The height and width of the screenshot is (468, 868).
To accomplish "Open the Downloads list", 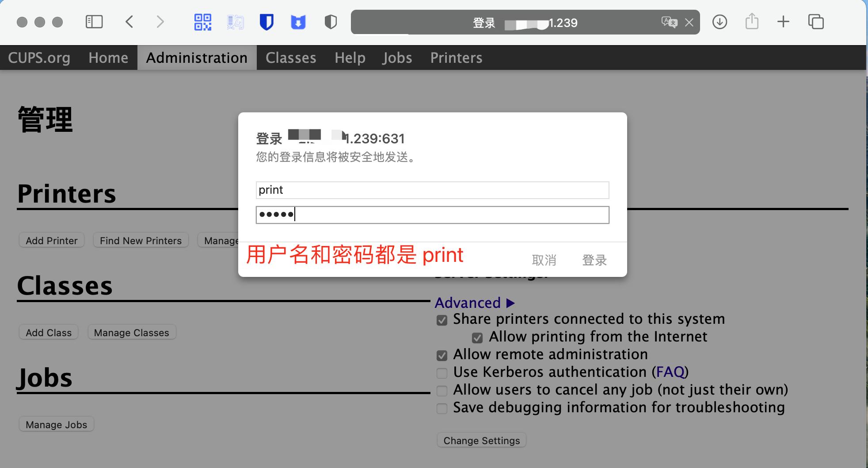I will (720, 22).
